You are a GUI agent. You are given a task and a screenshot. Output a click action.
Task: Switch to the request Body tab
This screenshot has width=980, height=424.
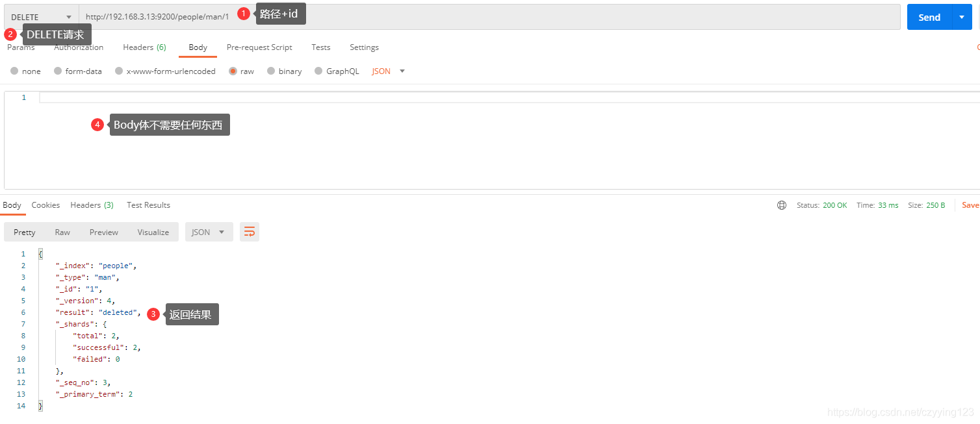click(198, 47)
